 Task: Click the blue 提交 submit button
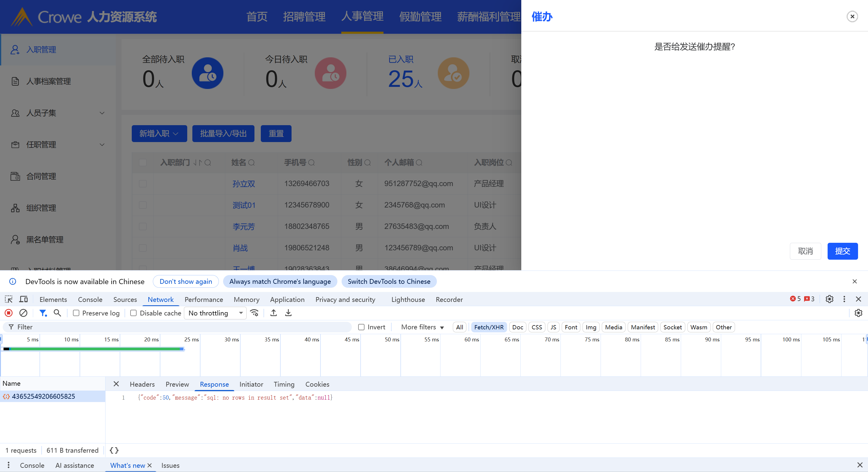coord(842,251)
